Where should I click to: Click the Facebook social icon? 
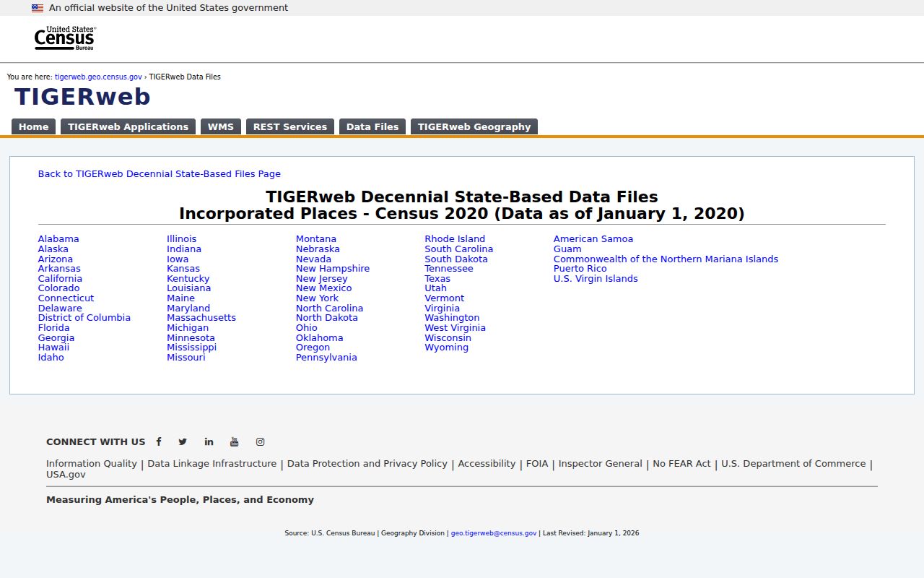[x=159, y=441]
